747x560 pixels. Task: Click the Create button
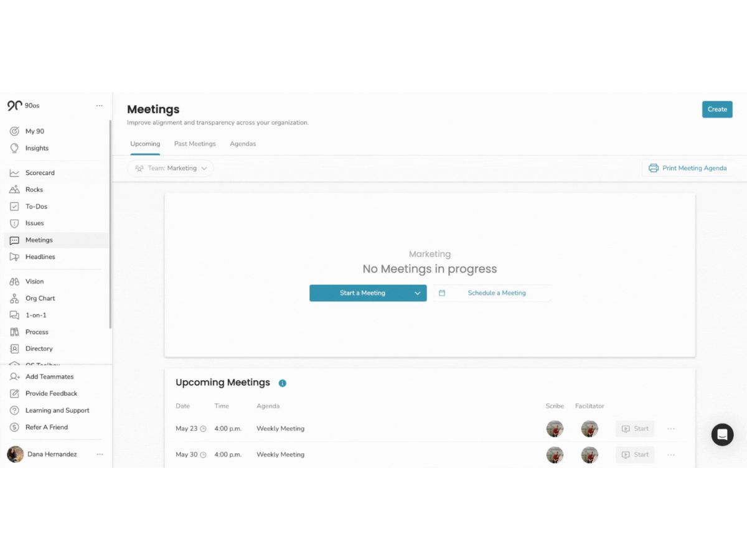tap(717, 110)
